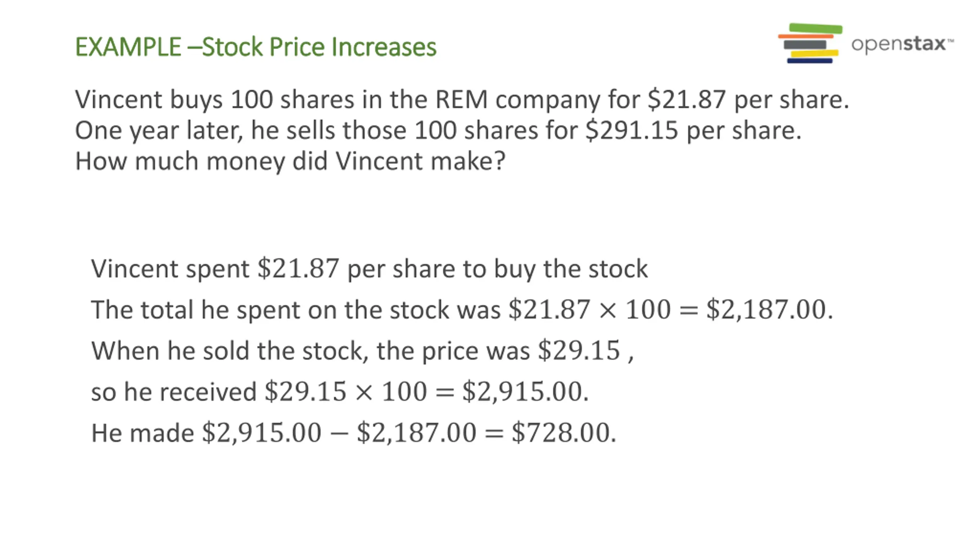Click the $291.15 sale price in the problem

point(631,130)
